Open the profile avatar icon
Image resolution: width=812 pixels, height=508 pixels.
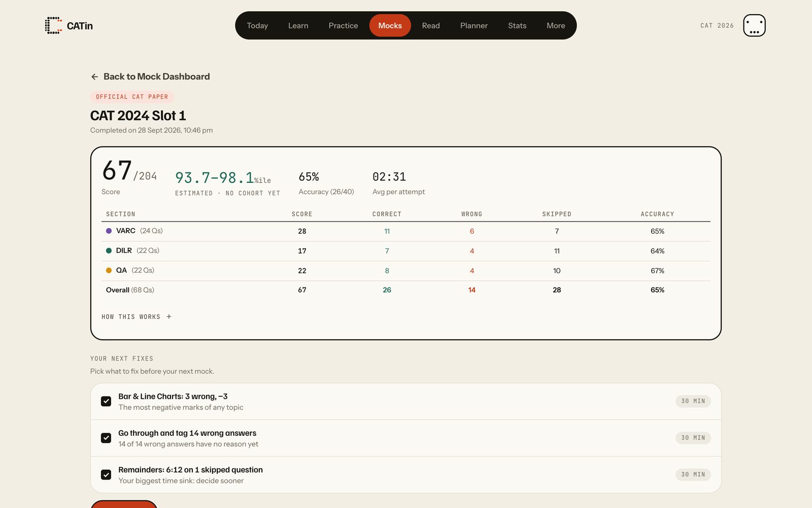coord(754,25)
